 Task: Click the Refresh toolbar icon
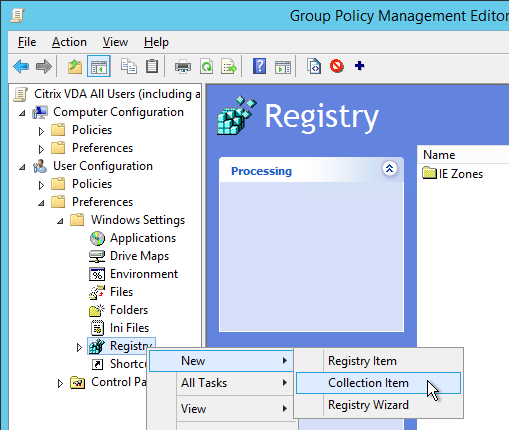tap(206, 66)
